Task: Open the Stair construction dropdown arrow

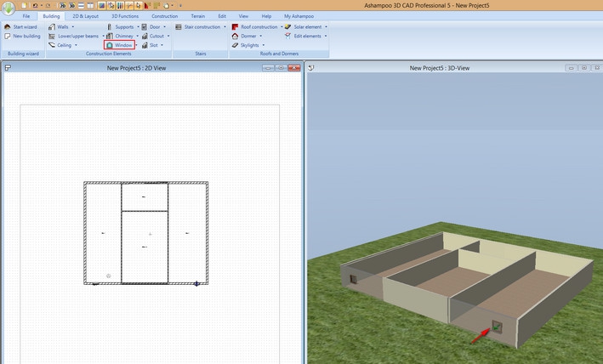Action: (x=225, y=27)
